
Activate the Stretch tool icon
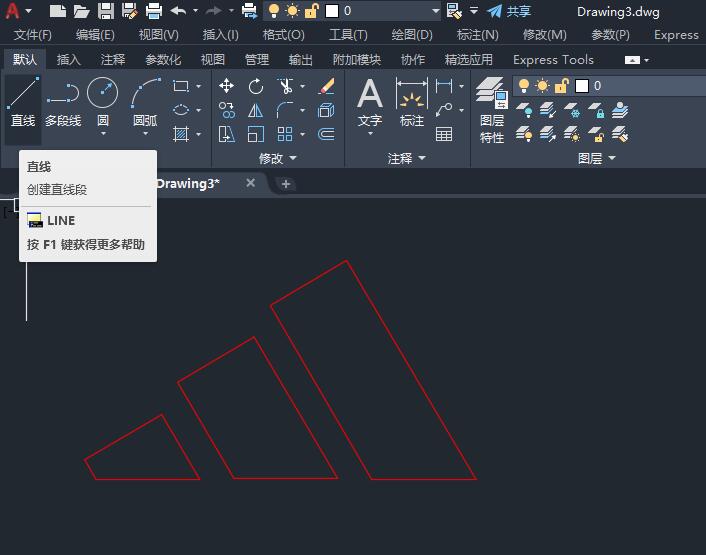(x=226, y=134)
